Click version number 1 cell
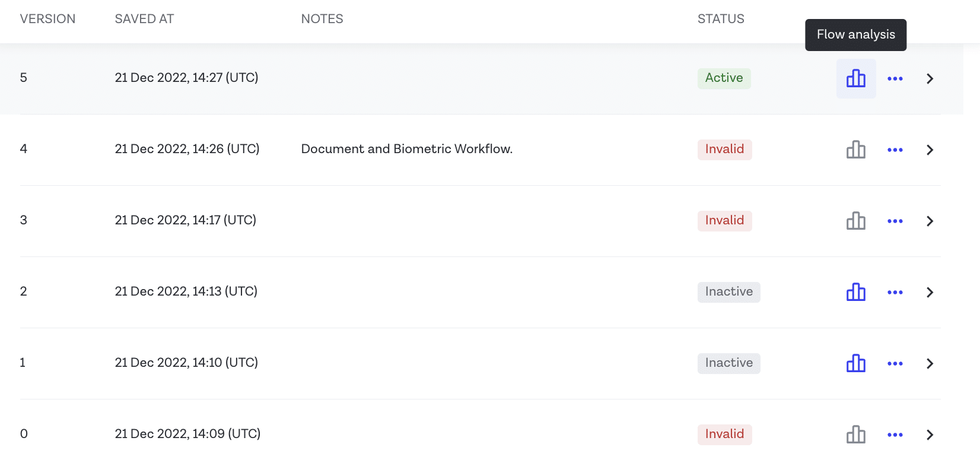 coord(23,363)
